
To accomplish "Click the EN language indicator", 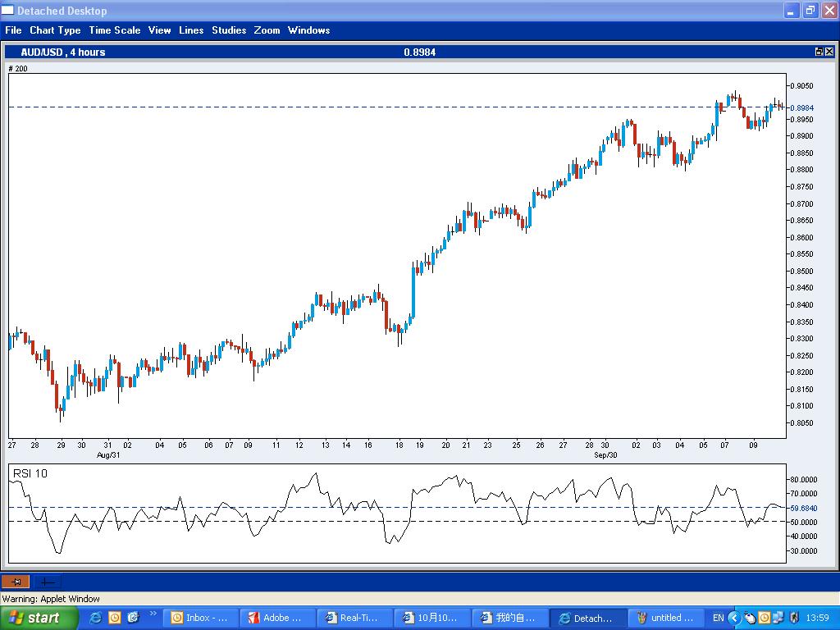I will [718, 618].
